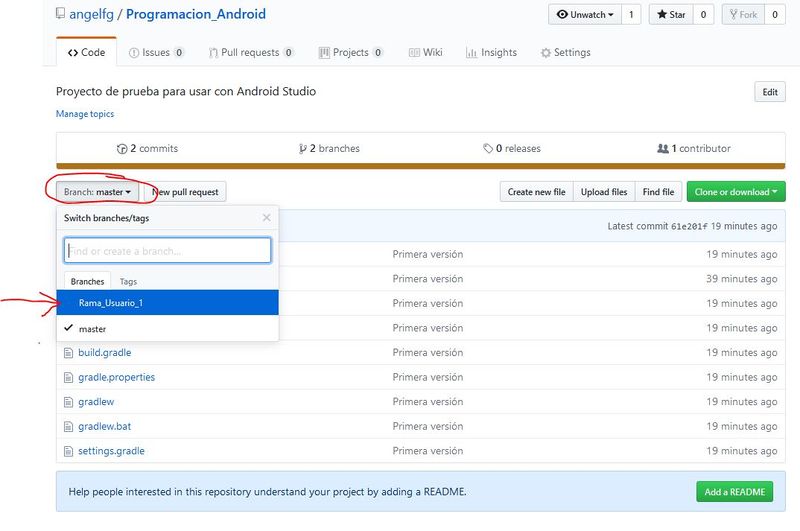The image size is (800, 531).
Task: Click the repository book icon beside angelfg
Action: [60, 13]
